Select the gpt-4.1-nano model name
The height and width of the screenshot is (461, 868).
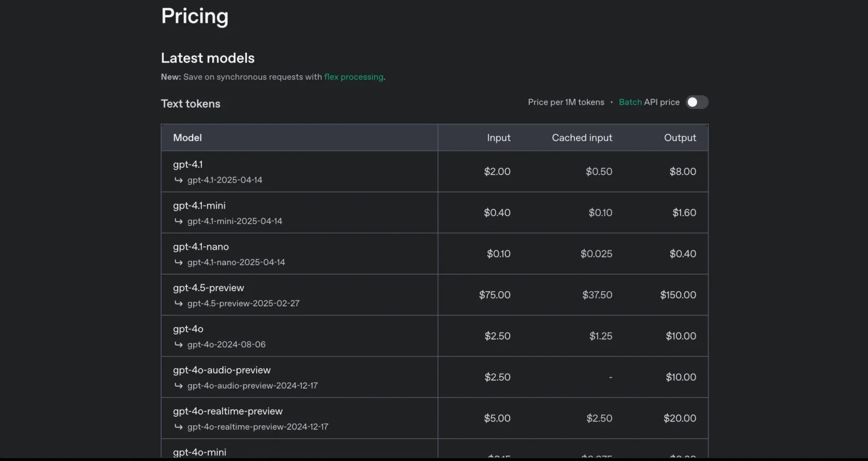point(201,247)
